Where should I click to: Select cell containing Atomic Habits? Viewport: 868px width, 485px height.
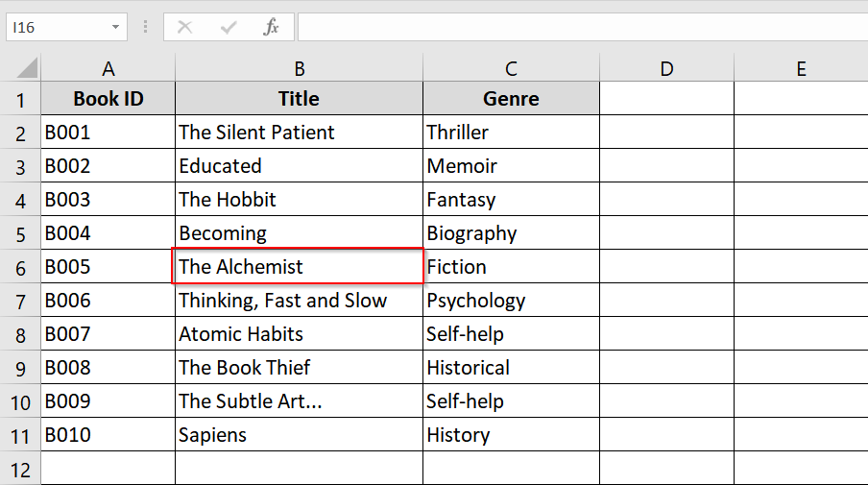[x=299, y=334]
